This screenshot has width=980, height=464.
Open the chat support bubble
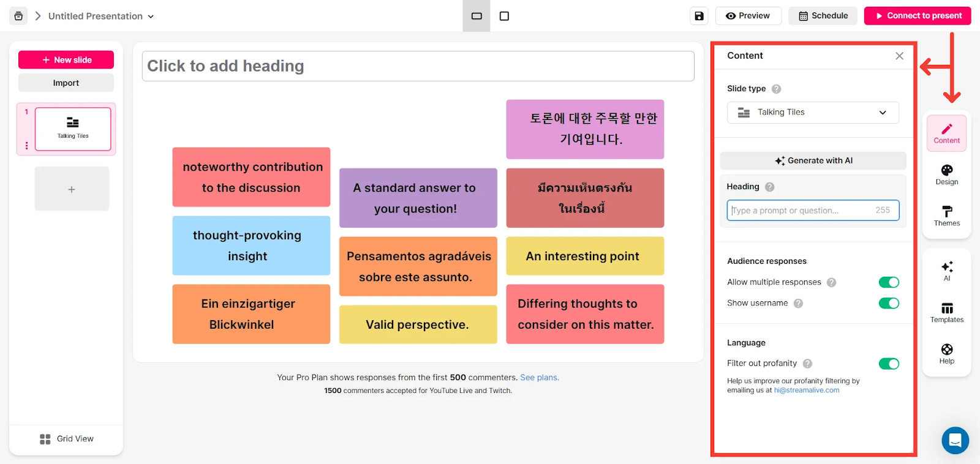(955, 440)
